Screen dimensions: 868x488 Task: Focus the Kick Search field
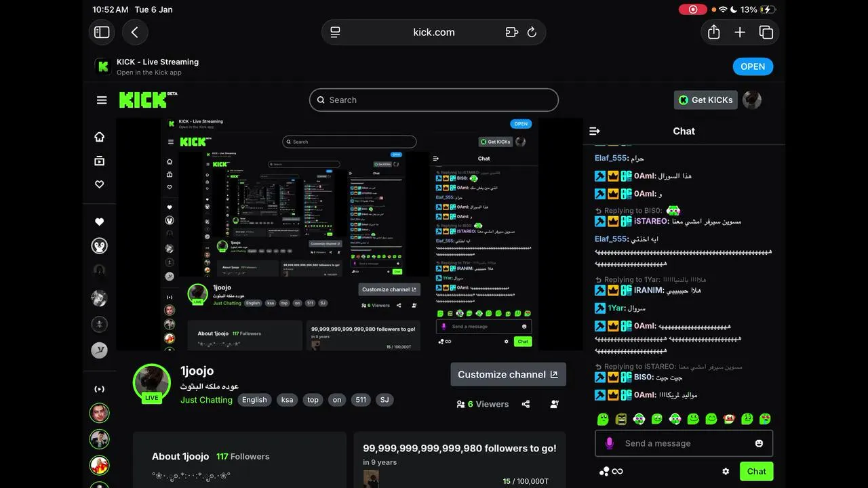[434, 100]
